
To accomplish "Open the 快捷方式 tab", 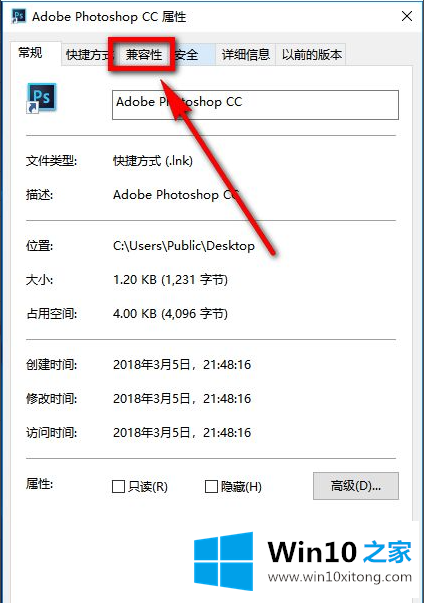I will pos(87,55).
